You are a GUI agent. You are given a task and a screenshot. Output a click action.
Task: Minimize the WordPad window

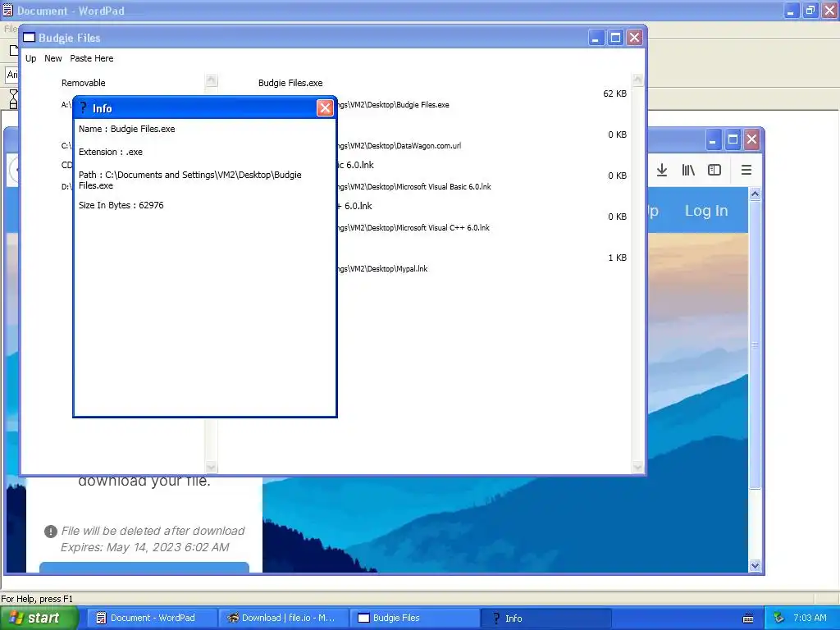pos(792,11)
